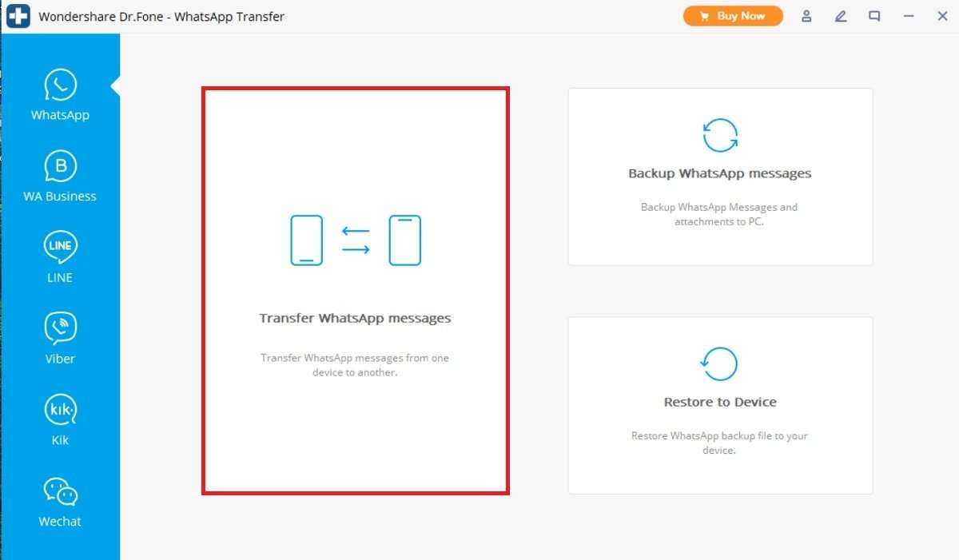
Task: Open the Wechat icon in the sidebar
Action: [x=60, y=491]
